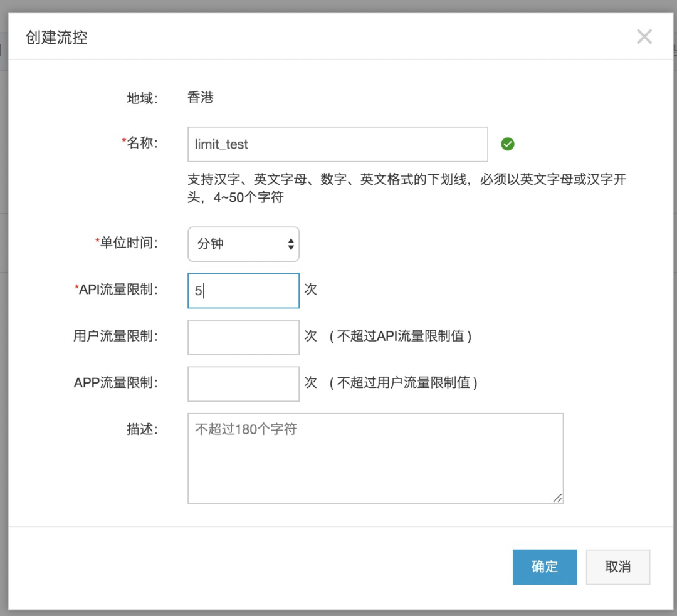The image size is (677, 616).
Task: Open the 单位时间 dropdown showing 分钟
Action: (243, 244)
